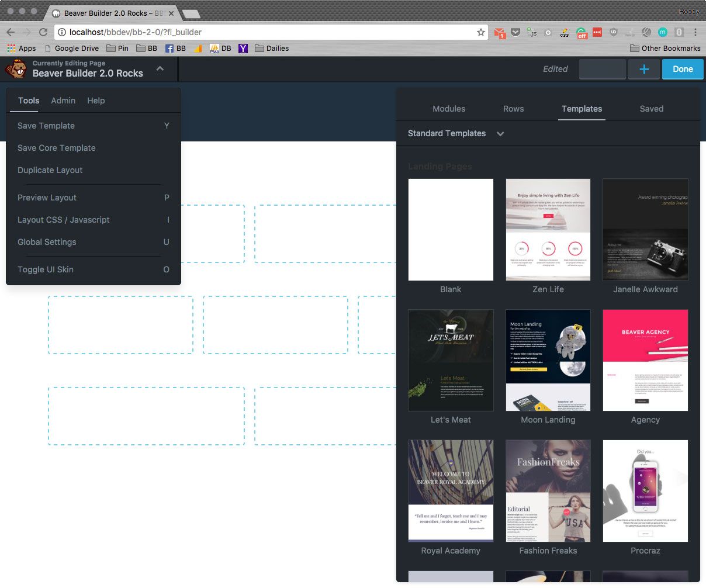Viewport: 706px width, 588px height.
Task: Reload the page with the refresh icon
Action: tap(43, 32)
